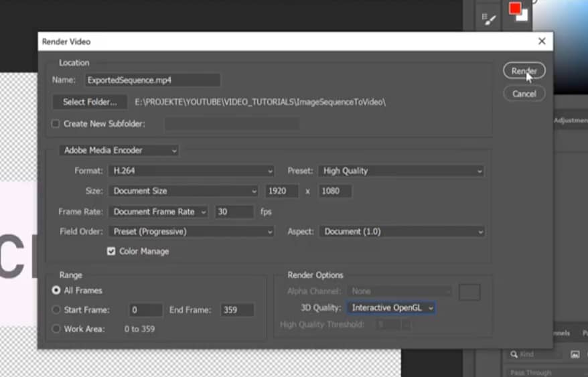Click the brush settings icon in Photoshop toolbar
This screenshot has width=588, height=377.
tap(489, 19)
